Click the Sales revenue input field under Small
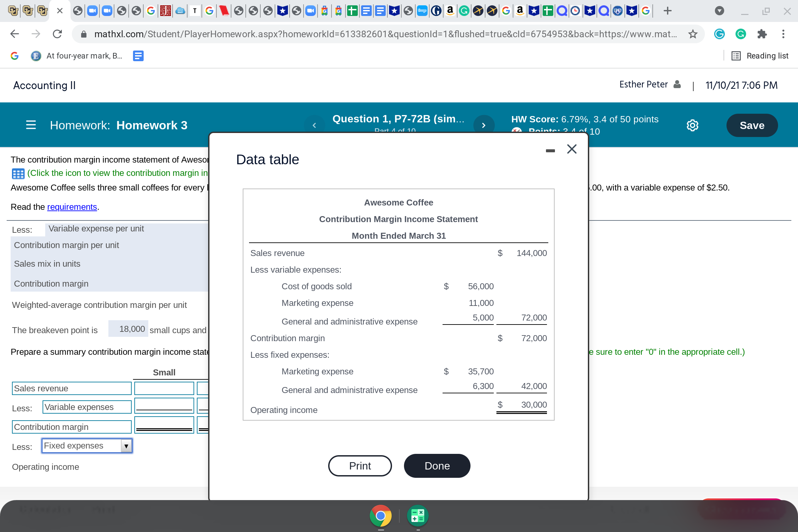The height and width of the screenshot is (532, 798). click(164, 388)
